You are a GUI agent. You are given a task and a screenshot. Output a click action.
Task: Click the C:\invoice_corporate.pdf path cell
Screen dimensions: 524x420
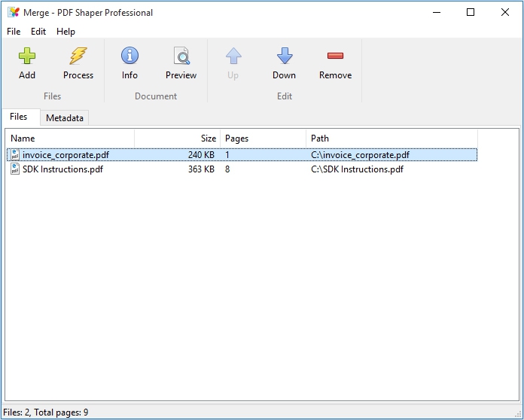pos(360,155)
